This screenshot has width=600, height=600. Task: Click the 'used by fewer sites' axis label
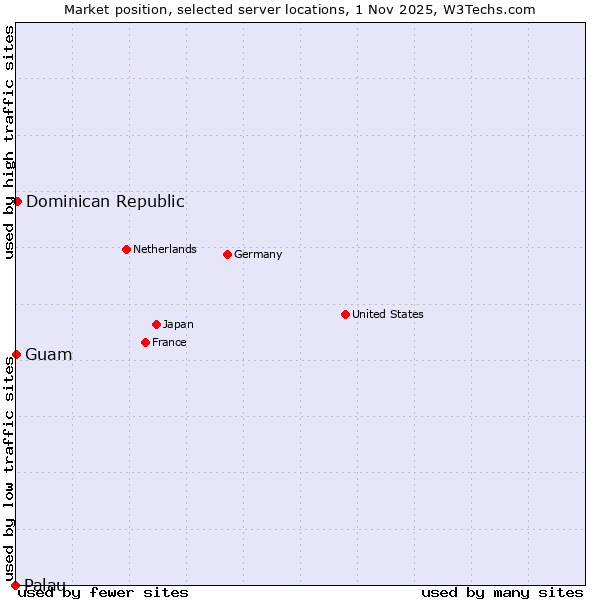click(x=103, y=592)
